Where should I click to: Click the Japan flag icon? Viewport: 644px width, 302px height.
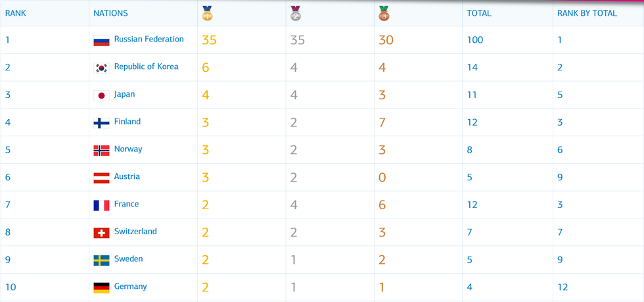pyautogui.click(x=101, y=95)
